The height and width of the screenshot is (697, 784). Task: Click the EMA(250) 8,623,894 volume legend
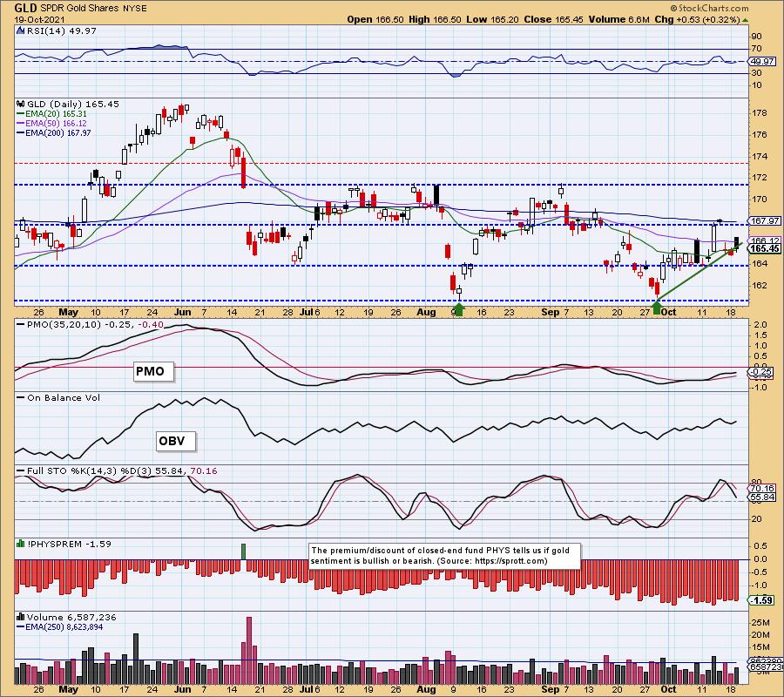tap(60, 627)
